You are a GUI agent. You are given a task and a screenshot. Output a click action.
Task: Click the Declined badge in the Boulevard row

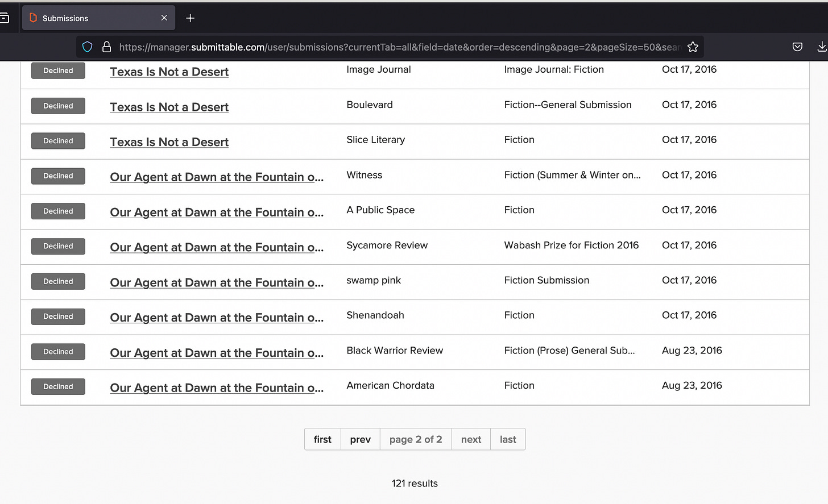click(58, 106)
